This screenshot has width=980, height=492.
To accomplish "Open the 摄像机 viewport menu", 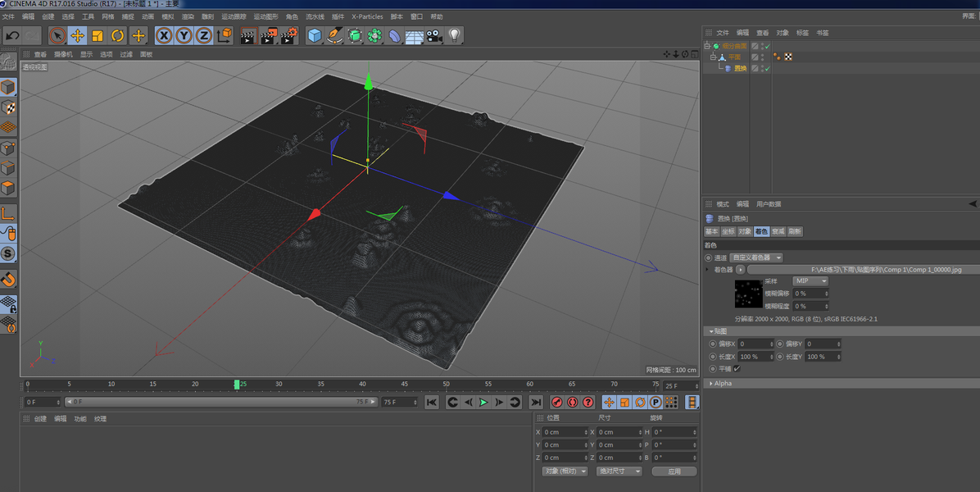I will pyautogui.click(x=63, y=54).
